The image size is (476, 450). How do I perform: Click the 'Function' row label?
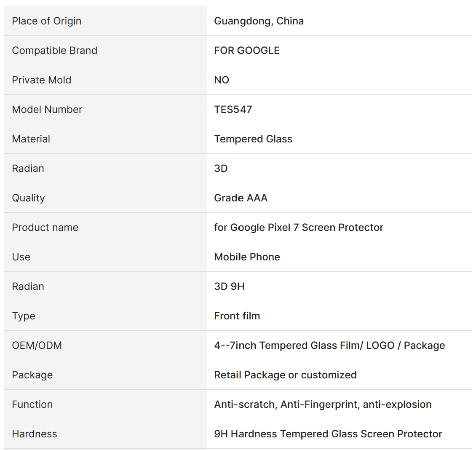[32, 404]
